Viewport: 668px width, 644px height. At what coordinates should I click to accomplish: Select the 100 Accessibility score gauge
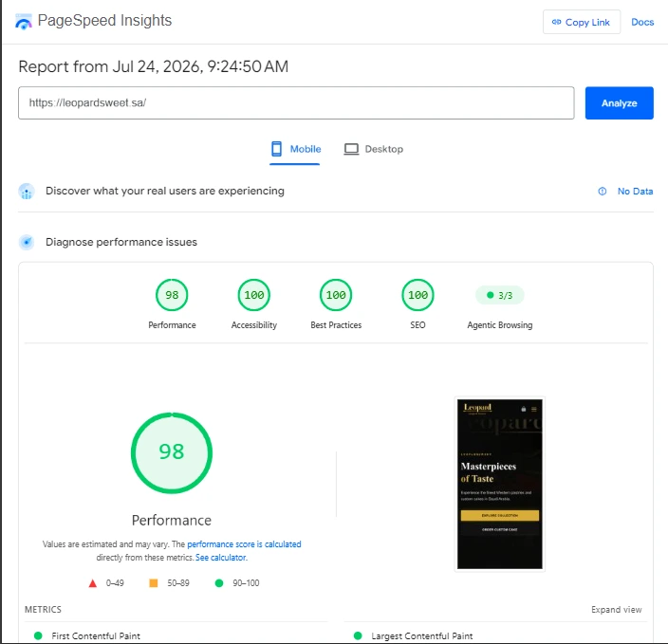tap(254, 295)
